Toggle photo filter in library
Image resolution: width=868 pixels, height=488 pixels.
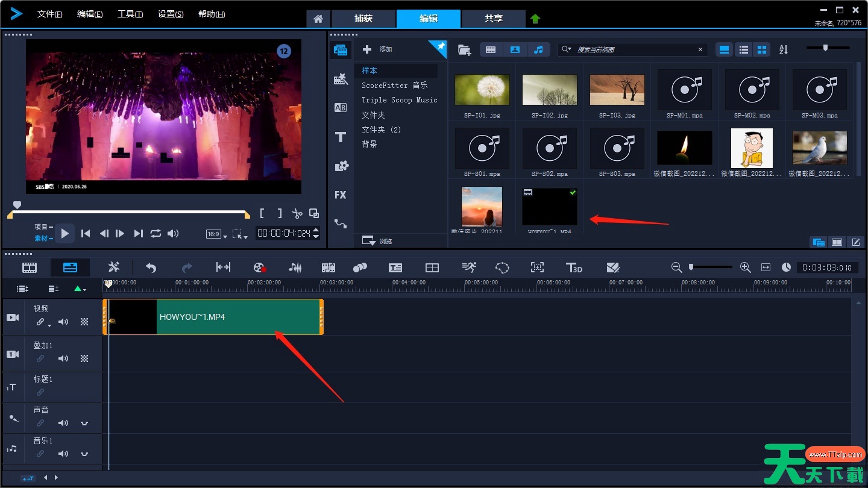[x=515, y=50]
